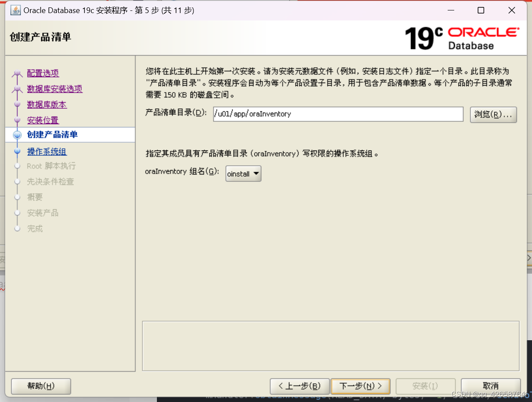Click the 产品清单目录(D) label
Image resolution: width=532 pixels, height=402 pixels.
pos(176,113)
